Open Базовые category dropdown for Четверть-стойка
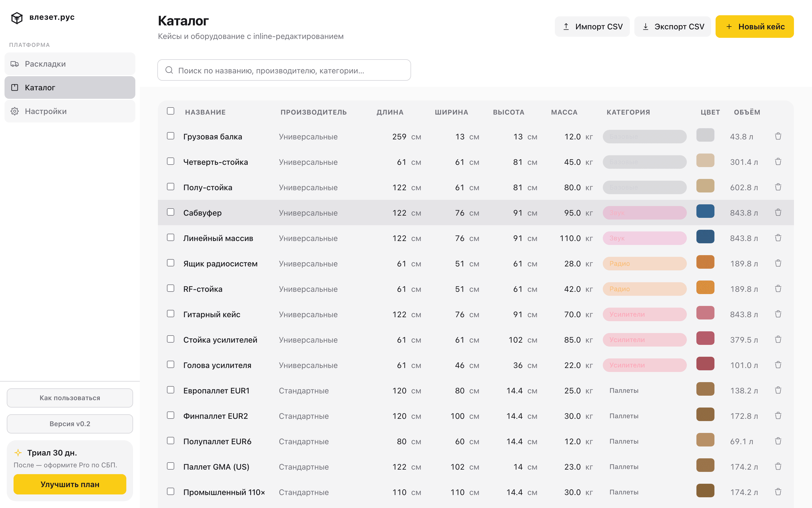Viewport: 812px width, 508px height. pos(645,162)
